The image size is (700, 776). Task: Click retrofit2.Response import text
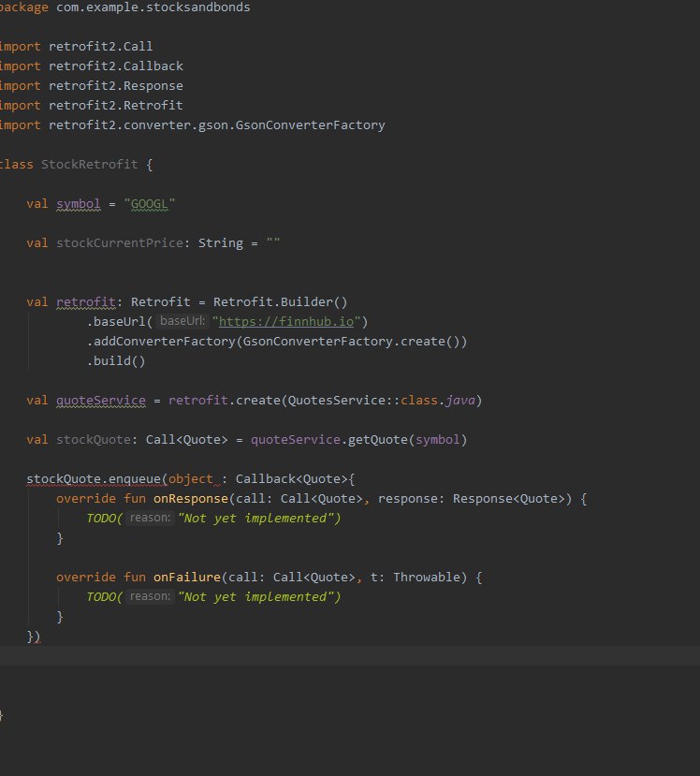pos(116,86)
